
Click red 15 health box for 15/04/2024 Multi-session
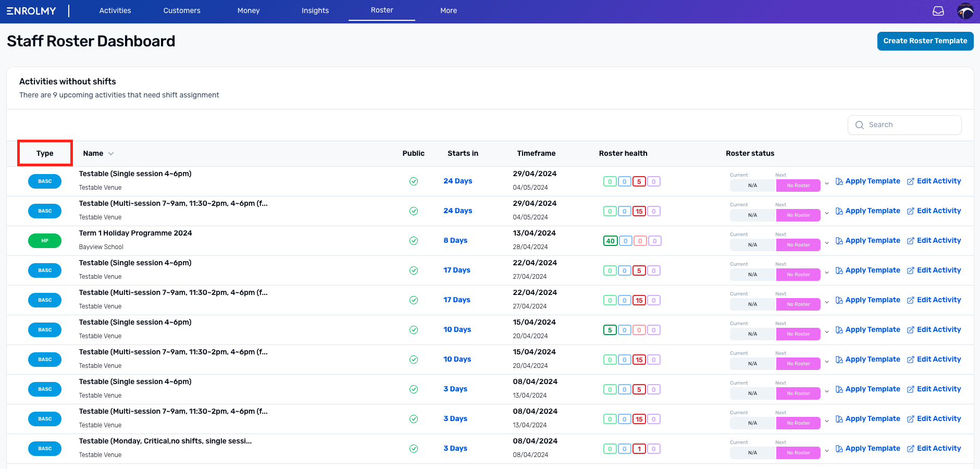click(x=639, y=360)
